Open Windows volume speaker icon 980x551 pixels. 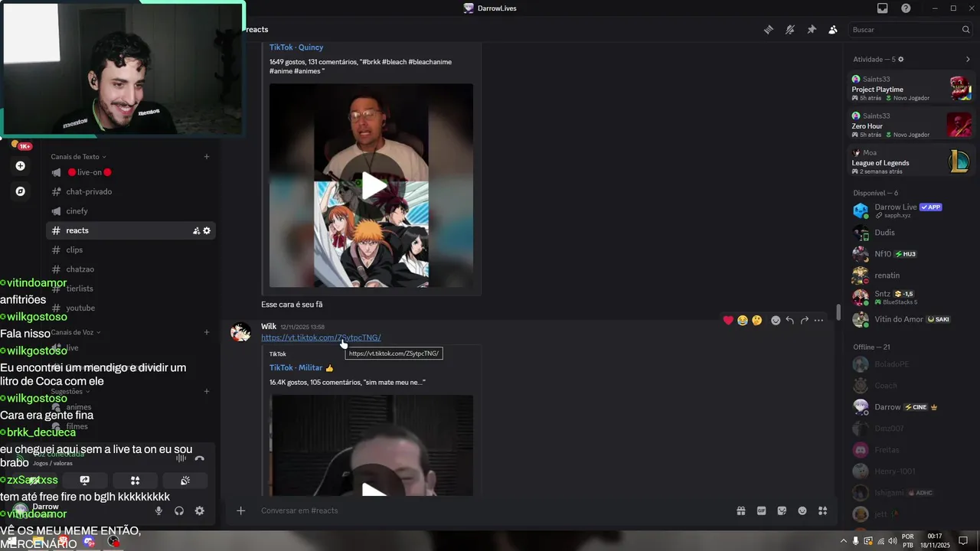pyautogui.click(x=893, y=541)
